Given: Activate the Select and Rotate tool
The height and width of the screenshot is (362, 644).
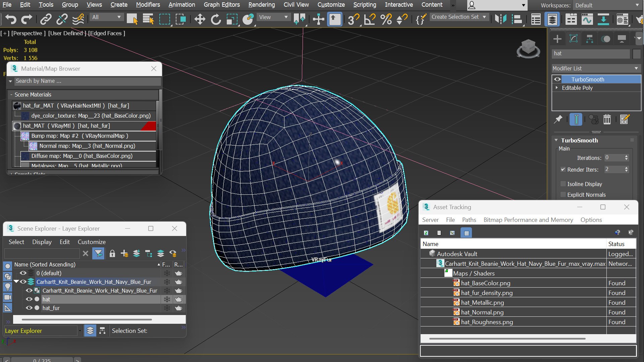Looking at the screenshot, I should tap(216, 19).
